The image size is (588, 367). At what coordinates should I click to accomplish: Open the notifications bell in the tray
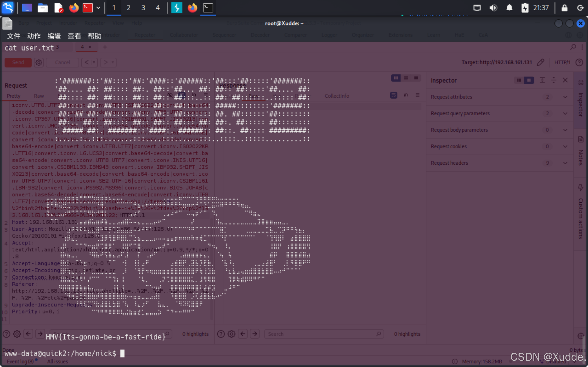tap(509, 8)
